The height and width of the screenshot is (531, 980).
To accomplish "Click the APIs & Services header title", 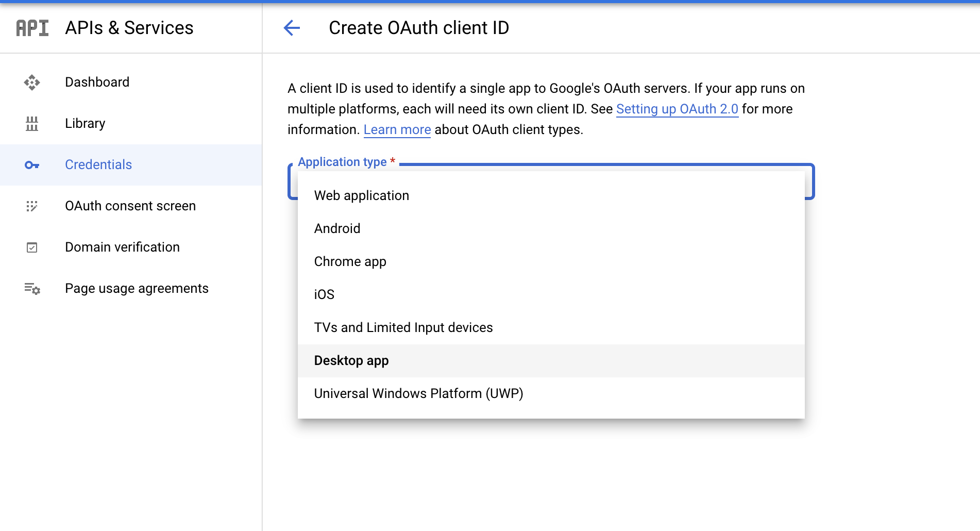I will (x=129, y=28).
